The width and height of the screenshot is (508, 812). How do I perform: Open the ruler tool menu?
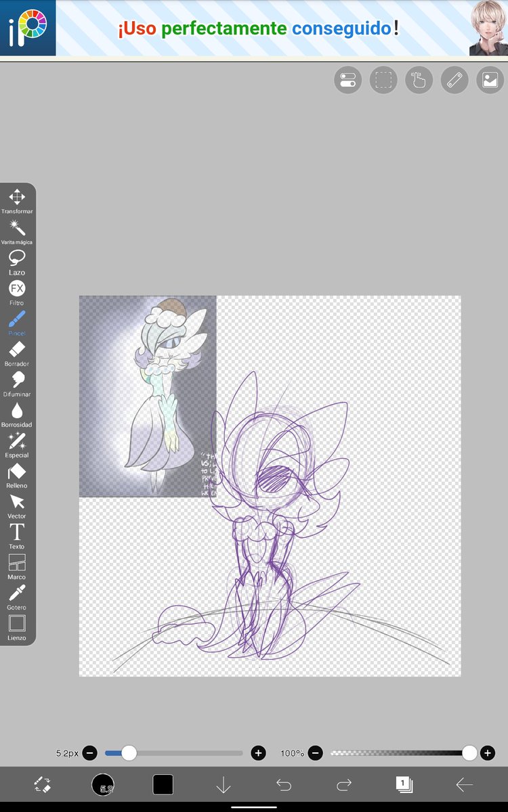[454, 80]
